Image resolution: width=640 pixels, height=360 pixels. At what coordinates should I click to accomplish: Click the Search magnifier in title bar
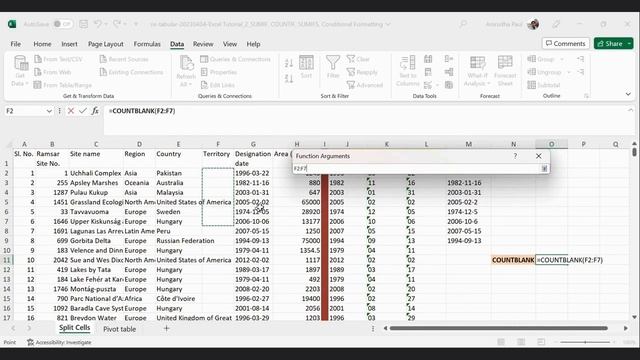point(463,24)
